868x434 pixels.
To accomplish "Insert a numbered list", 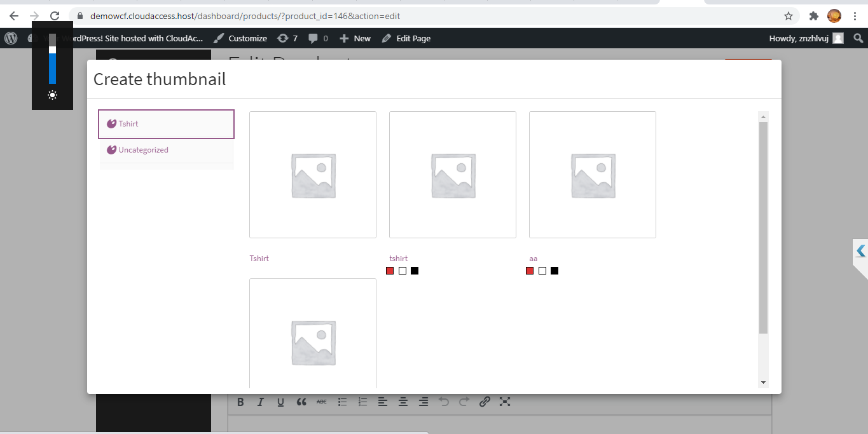I will 362,402.
